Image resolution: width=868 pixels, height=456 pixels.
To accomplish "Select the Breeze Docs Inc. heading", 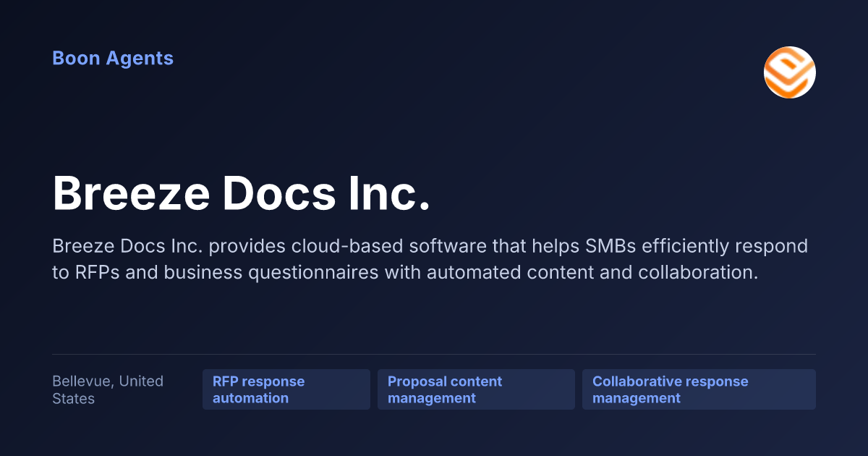I will point(242,194).
